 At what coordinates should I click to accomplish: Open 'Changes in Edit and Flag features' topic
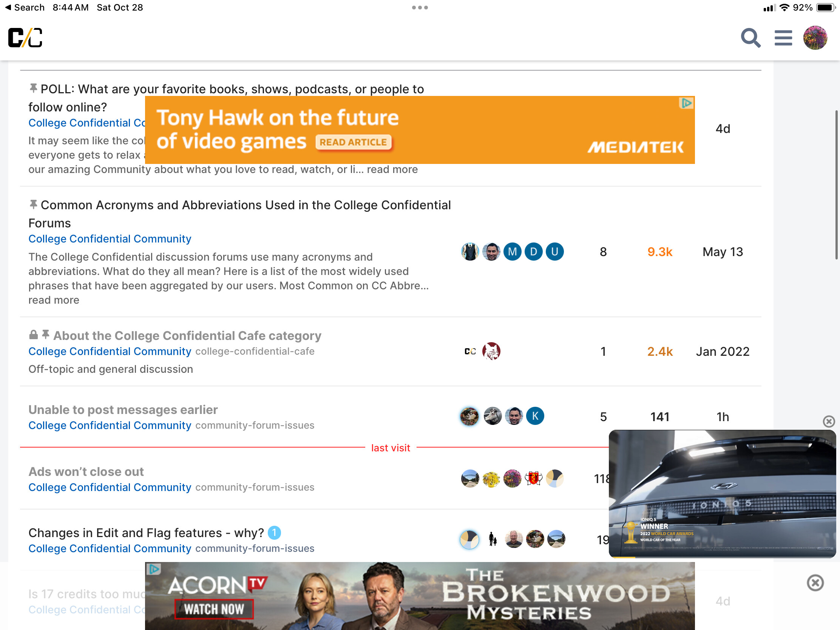(146, 533)
